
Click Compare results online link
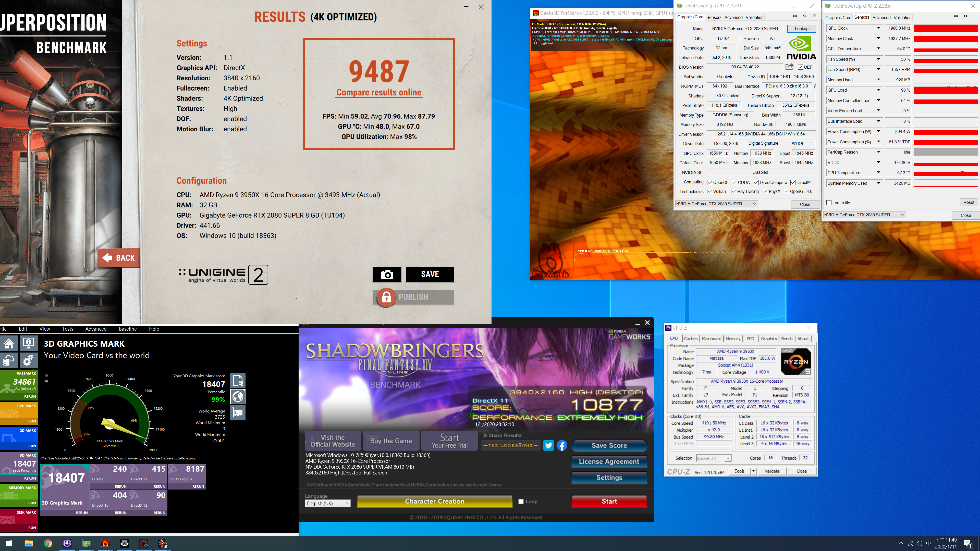[x=378, y=92]
